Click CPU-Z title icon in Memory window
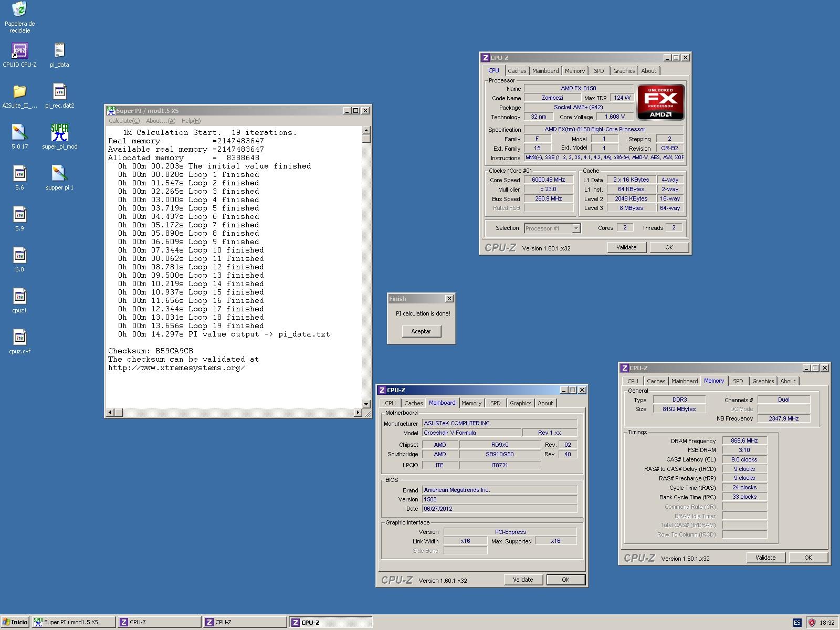This screenshot has width=840, height=630. [x=625, y=368]
